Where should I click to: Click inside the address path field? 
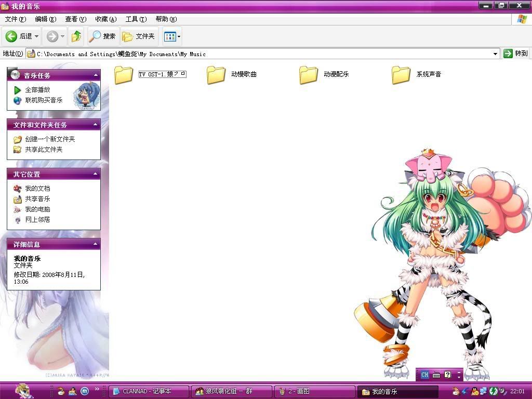click(x=263, y=54)
